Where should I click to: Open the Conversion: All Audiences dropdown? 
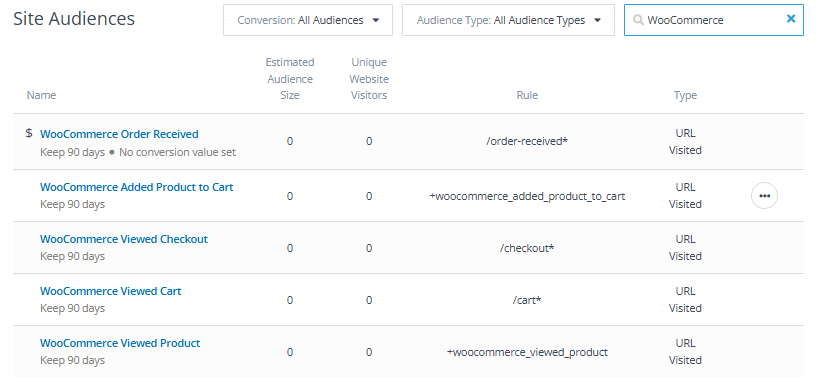click(x=308, y=20)
